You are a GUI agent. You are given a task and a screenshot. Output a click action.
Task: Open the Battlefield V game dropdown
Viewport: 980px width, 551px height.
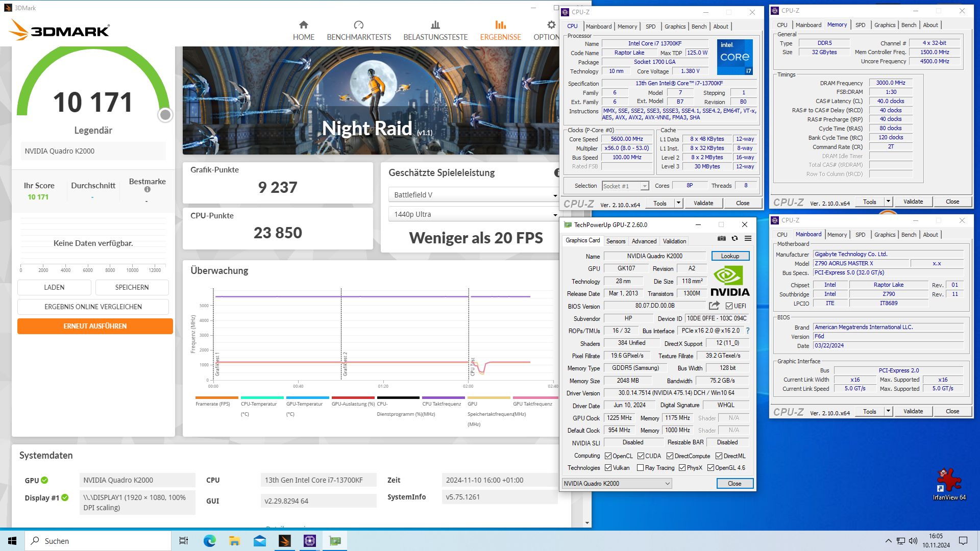pyautogui.click(x=474, y=195)
